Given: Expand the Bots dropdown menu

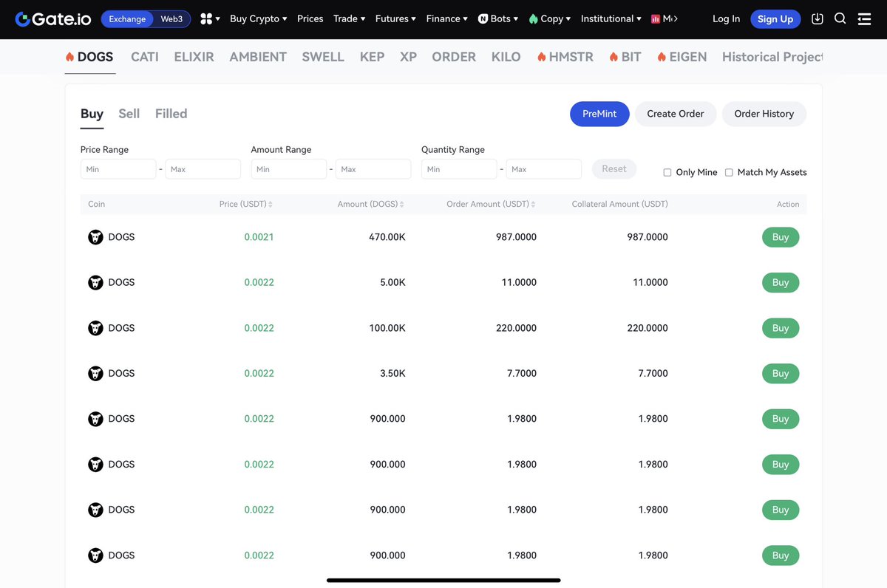Looking at the screenshot, I should (x=498, y=19).
